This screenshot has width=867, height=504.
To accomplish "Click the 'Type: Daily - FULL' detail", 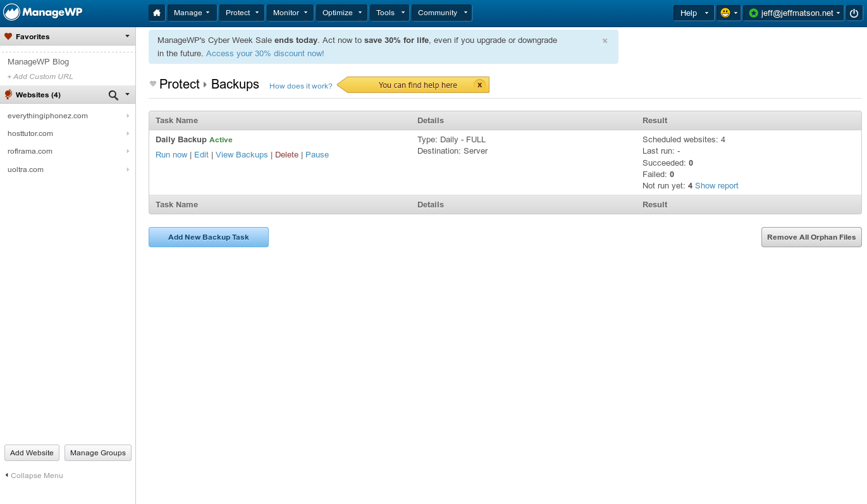I will pyautogui.click(x=452, y=140).
